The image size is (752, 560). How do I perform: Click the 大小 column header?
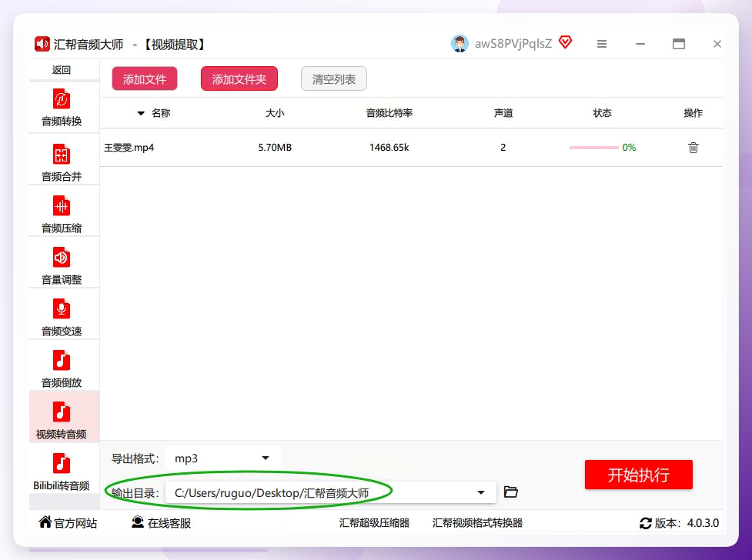[275, 113]
